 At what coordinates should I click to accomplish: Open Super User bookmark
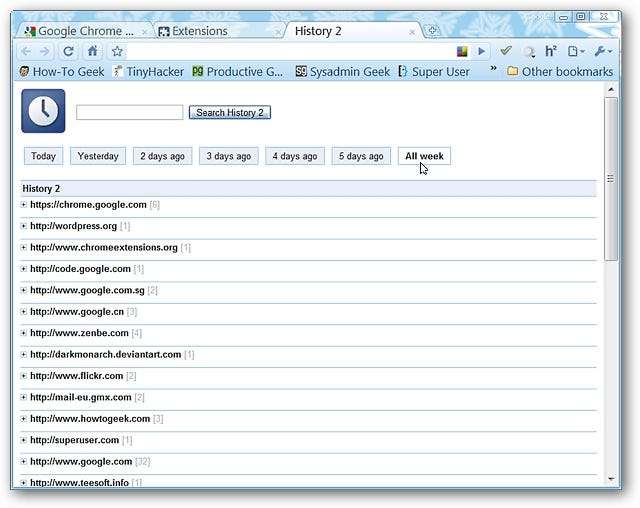(434, 72)
